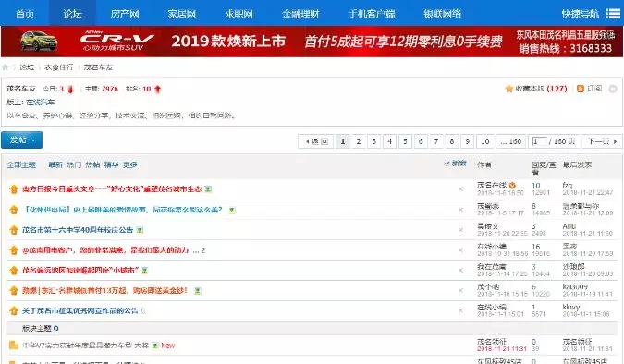Open 茂名市第十六中学40周年校庆公告 thread
This screenshot has width=624, height=364.
pos(78,230)
